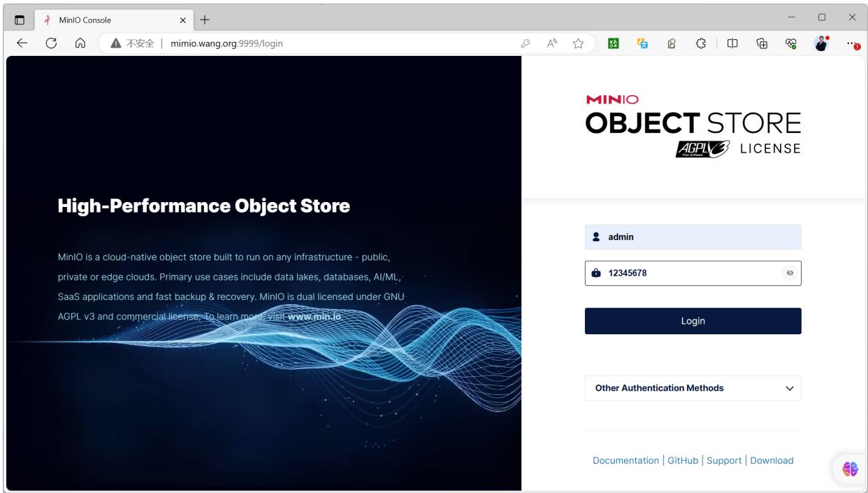Screen dimensions: 868x493
Task: Open the user profile avatar
Action: 821,43
